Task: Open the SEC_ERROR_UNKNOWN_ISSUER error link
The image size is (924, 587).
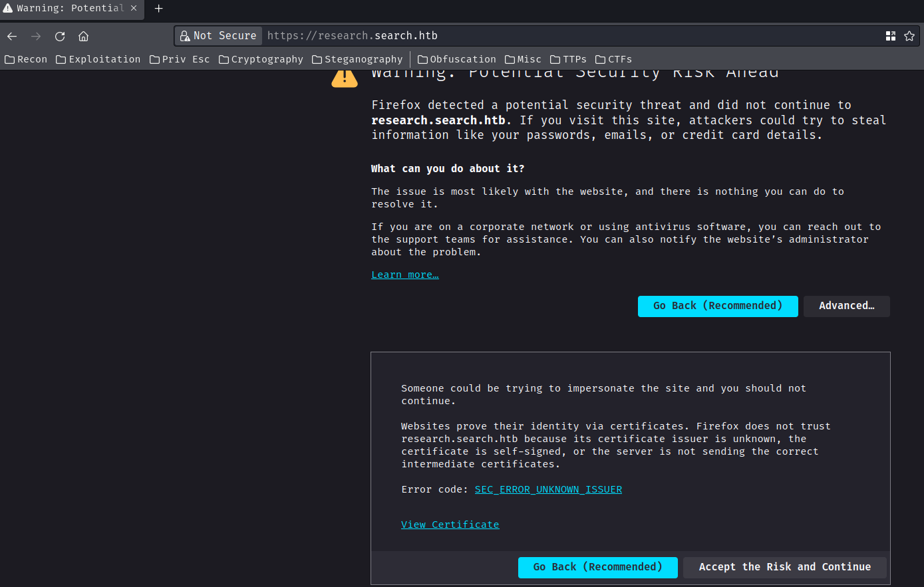Action: point(548,489)
